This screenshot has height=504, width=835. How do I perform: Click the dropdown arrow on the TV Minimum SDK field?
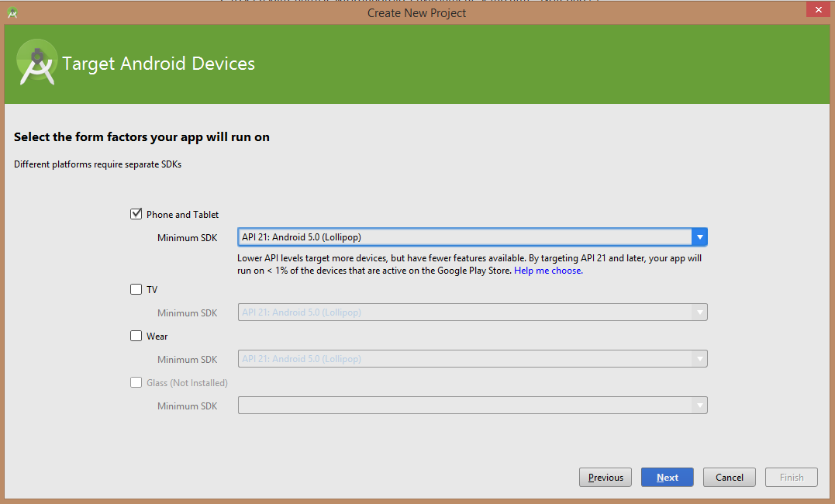click(x=700, y=312)
